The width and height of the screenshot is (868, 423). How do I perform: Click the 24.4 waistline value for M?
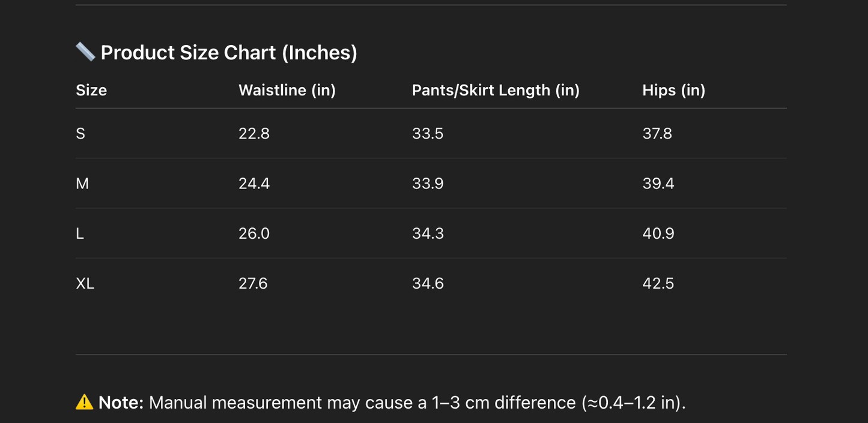point(254,184)
